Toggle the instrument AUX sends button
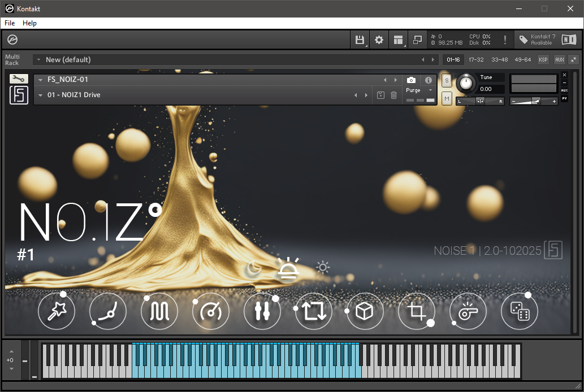584x392 pixels. click(x=564, y=90)
